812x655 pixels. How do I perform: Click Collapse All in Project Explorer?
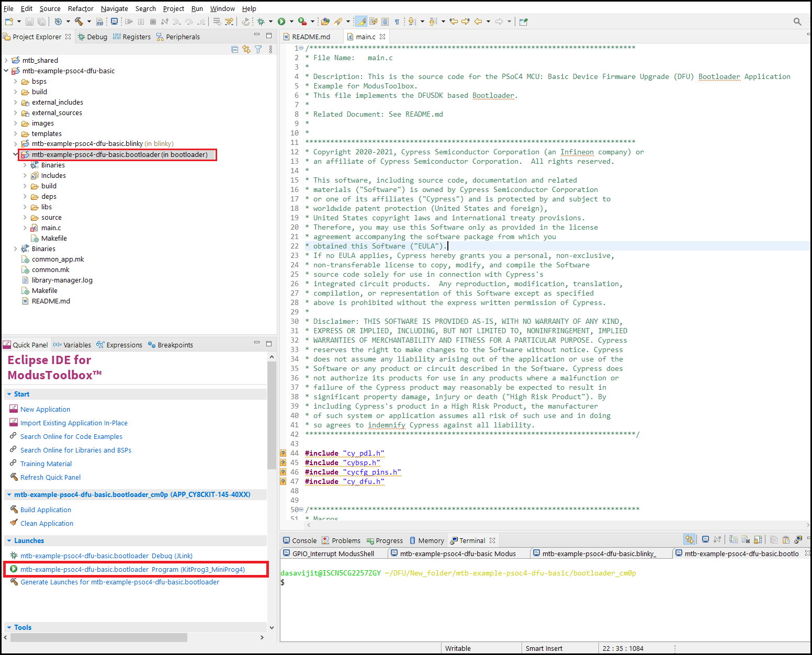point(234,49)
